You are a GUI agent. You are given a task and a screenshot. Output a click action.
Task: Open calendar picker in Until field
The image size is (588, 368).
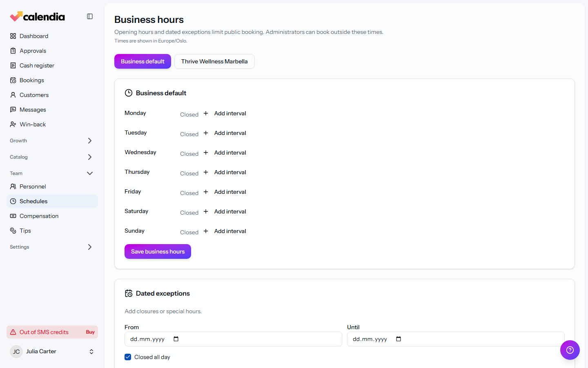399,339
